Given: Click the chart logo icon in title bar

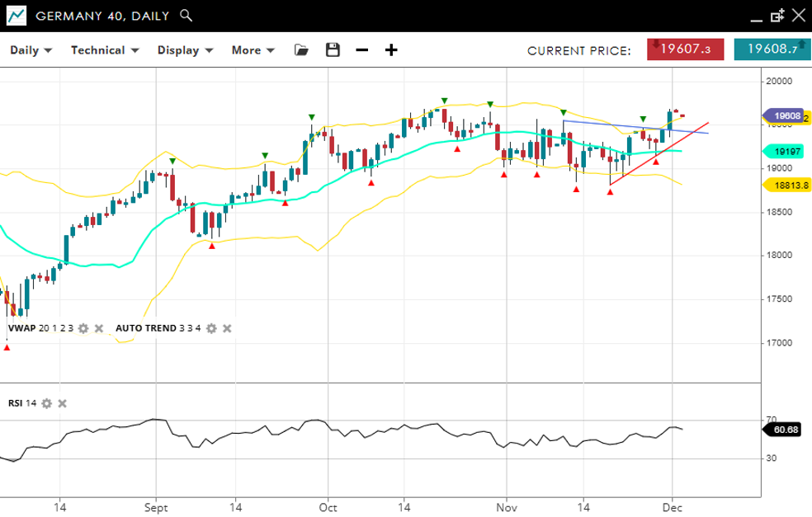Looking at the screenshot, I should pyautogui.click(x=16, y=16).
